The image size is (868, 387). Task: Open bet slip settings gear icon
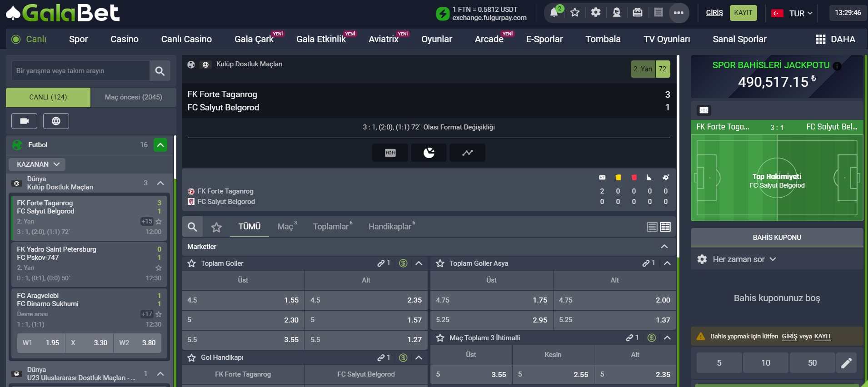tap(702, 259)
